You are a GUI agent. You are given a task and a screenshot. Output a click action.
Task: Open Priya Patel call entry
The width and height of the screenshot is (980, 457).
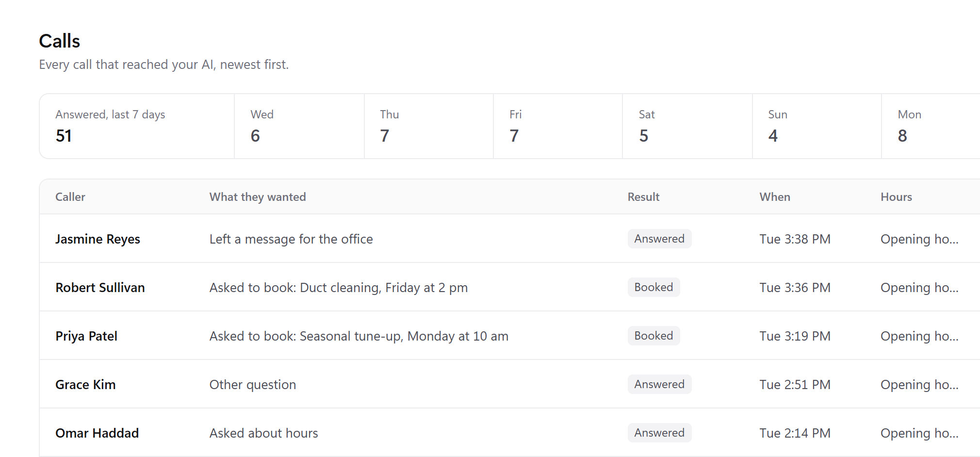pyautogui.click(x=509, y=336)
